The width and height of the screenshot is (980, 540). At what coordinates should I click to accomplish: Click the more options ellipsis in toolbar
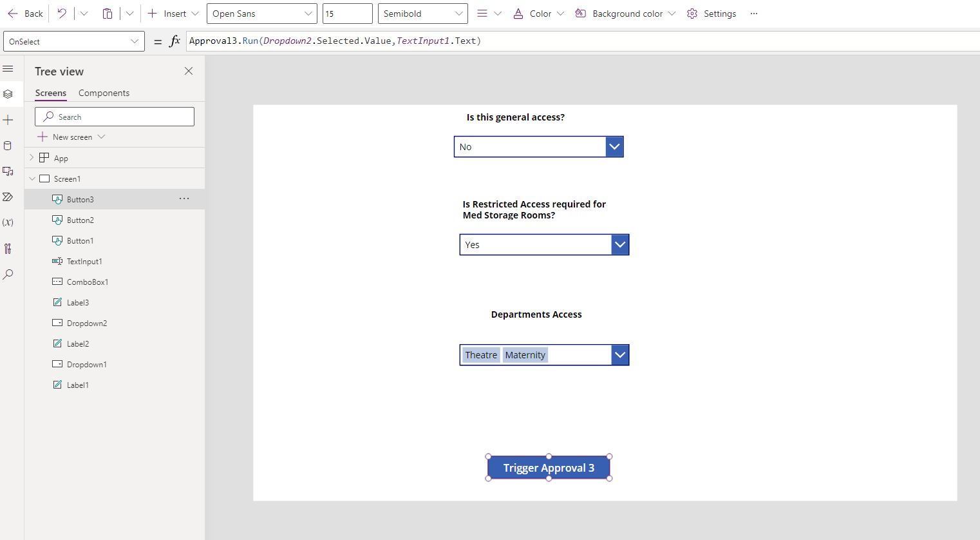click(754, 14)
